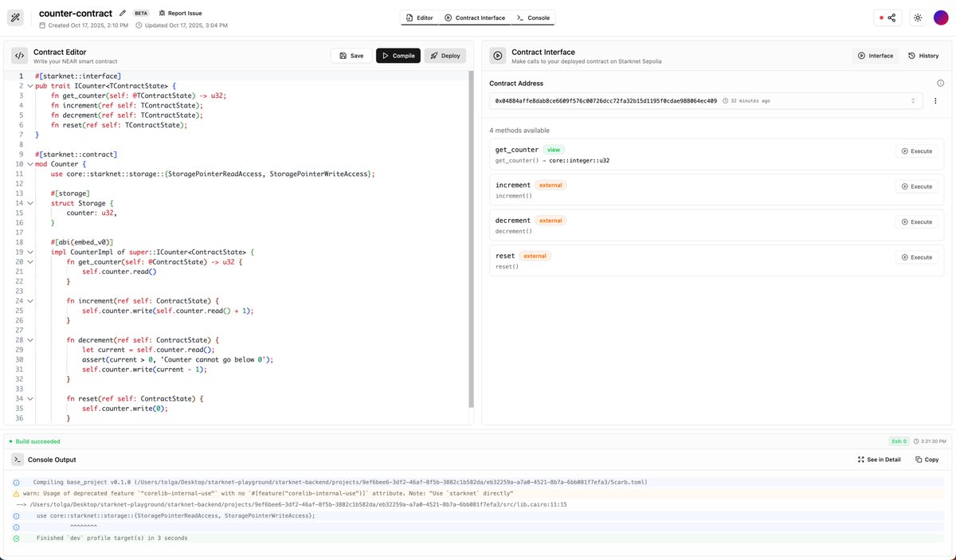Collapse the mod Counter fold arrow

pos(29,164)
